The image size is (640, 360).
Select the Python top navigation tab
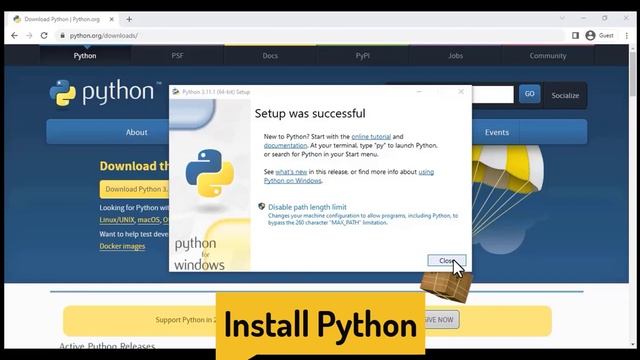point(85,56)
